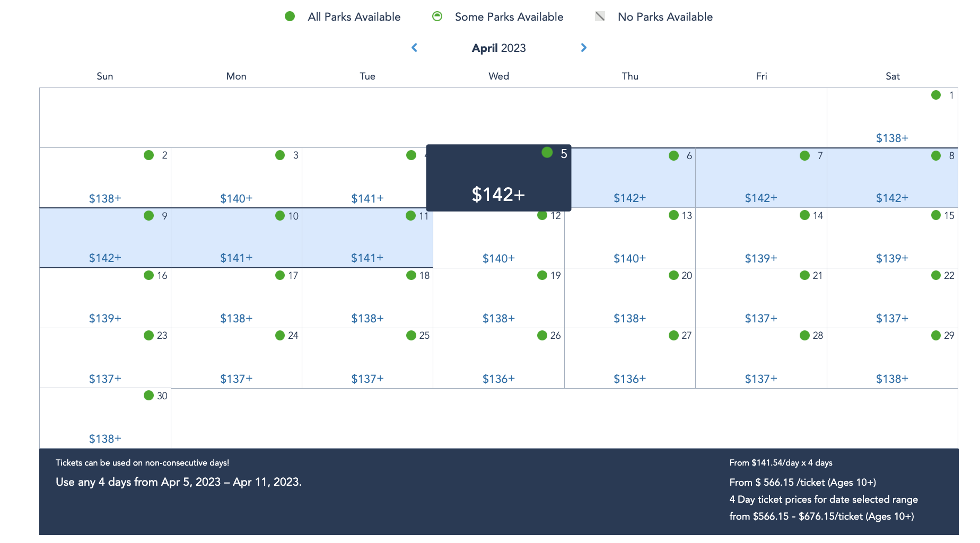Select Saturday April 29

(892, 358)
